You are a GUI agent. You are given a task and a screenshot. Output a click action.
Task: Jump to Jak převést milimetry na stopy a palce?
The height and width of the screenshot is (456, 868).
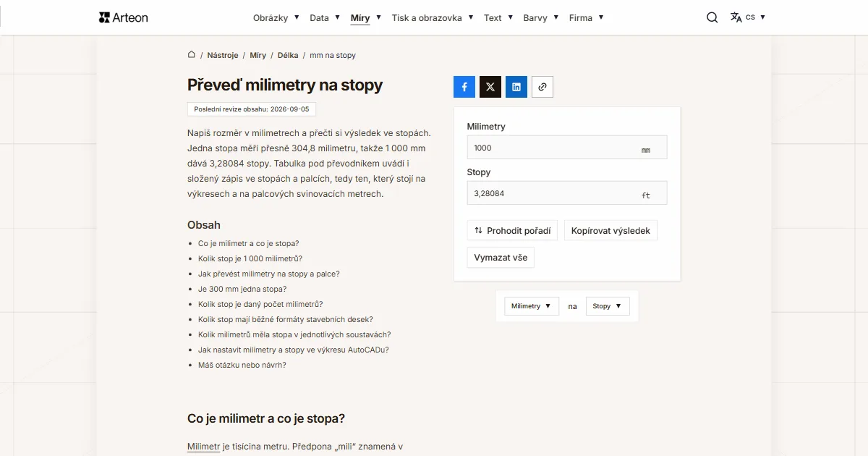pyautogui.click(x=269, y=274)
